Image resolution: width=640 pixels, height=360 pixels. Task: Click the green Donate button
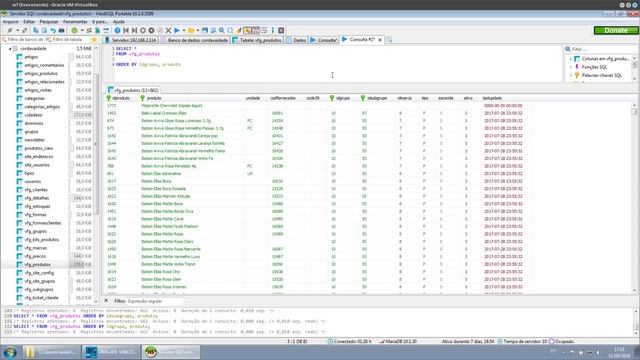616,31
